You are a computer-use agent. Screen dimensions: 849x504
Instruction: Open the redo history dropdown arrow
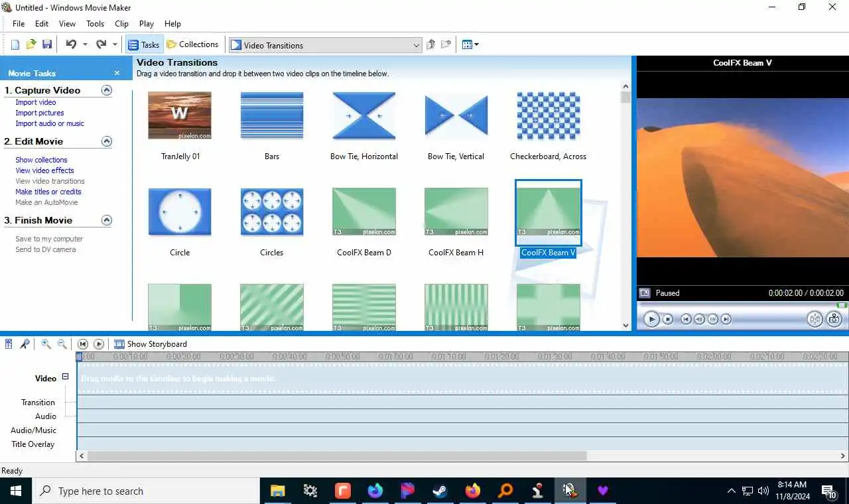point(115,45)
